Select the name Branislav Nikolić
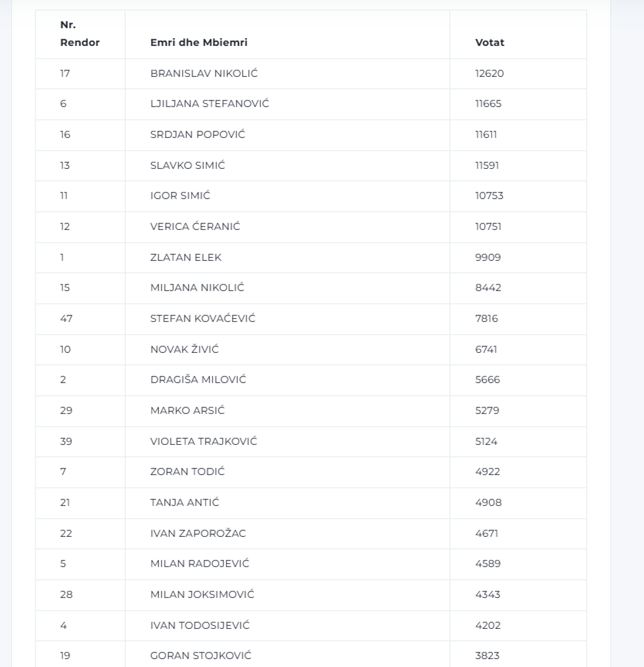The height and width of the screenshot is (667, 644). (204, 73)
